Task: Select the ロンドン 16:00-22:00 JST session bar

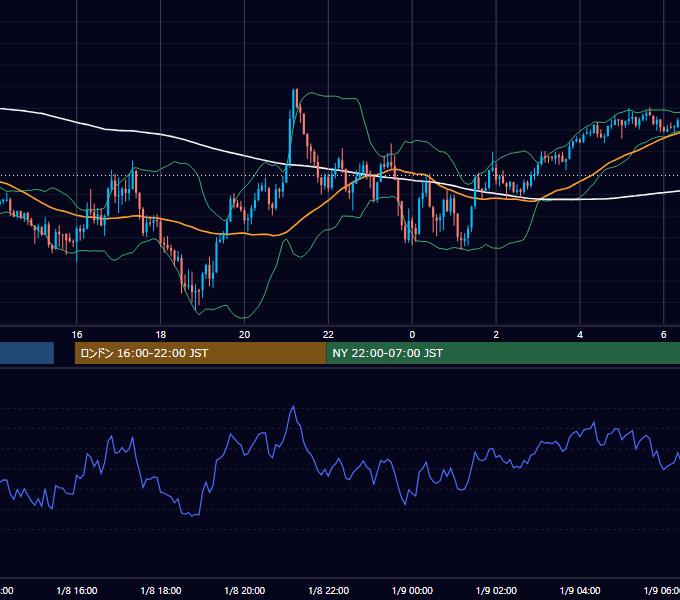Action: coord(200,353)
